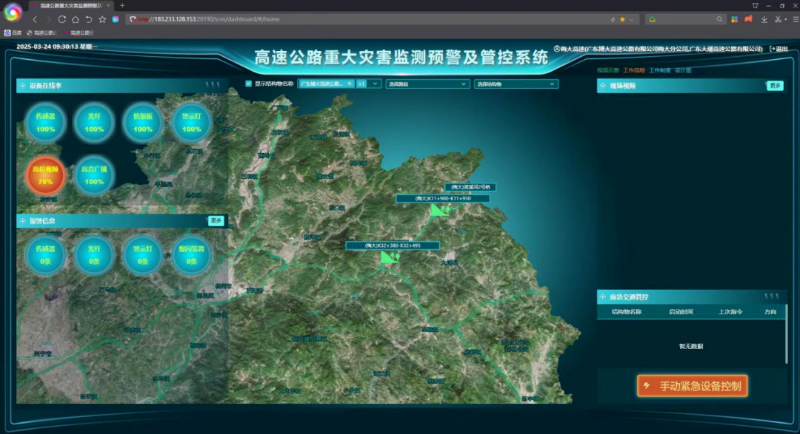Expand the company multi-select dropdown arrow
The height and width of the screenshot is (434, 800).
click(x=376, y=85)
